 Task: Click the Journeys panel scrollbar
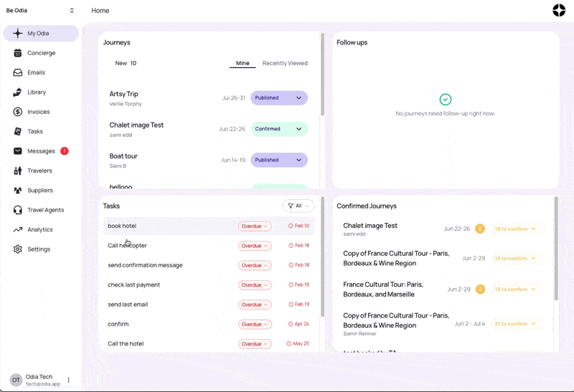tap(322, 75)
